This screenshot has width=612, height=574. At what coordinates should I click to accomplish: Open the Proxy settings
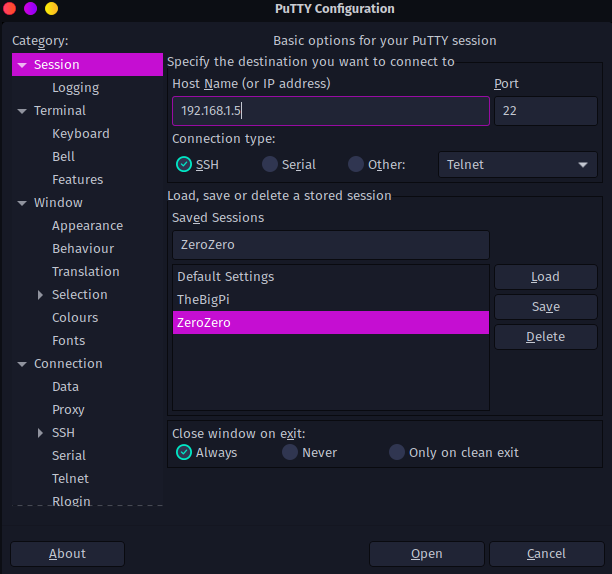(68, 410)
